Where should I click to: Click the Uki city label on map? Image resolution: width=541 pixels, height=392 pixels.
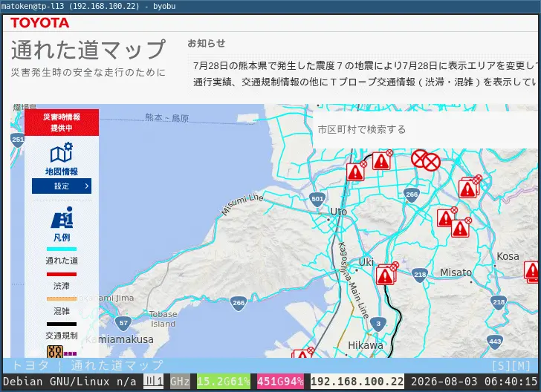[366, 262]
